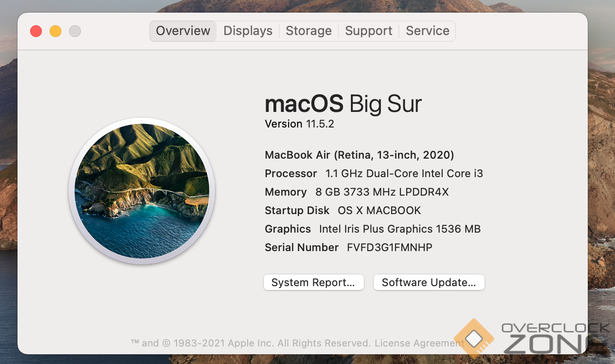Click the red close window button

[x=36, y=31]
